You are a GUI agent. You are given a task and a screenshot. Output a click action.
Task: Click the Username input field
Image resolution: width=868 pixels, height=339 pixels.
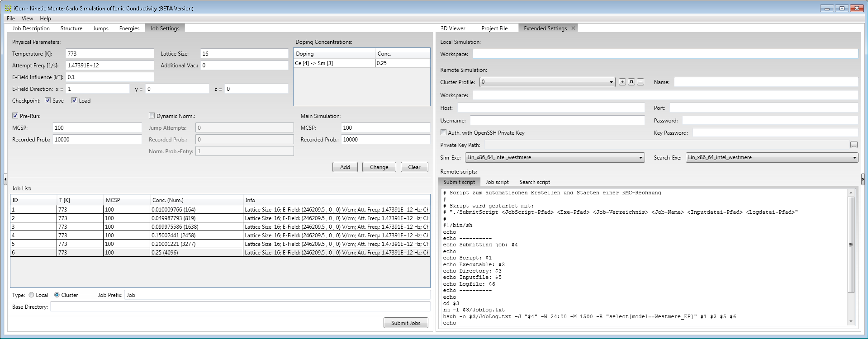click(557, 120)
